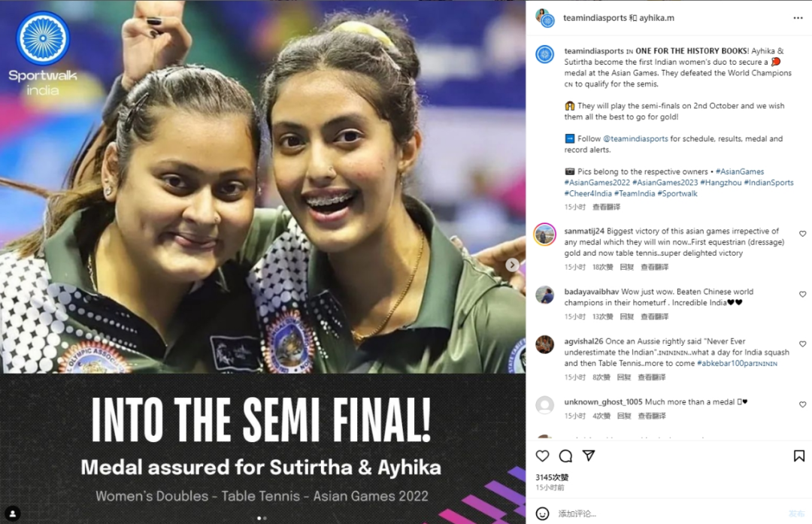Open the comment bubble icon below post
Screen dimensions: 812x524
click(x=565, y=456)
